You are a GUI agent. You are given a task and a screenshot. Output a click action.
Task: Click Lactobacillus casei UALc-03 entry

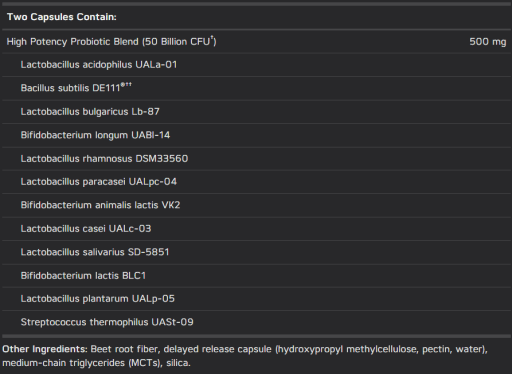pos(86,229)
